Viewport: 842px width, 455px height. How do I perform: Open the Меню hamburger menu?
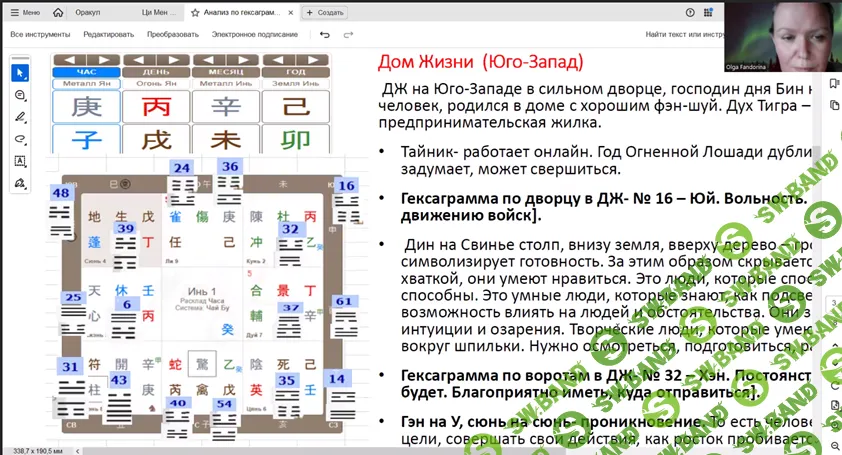click(25, 12)
